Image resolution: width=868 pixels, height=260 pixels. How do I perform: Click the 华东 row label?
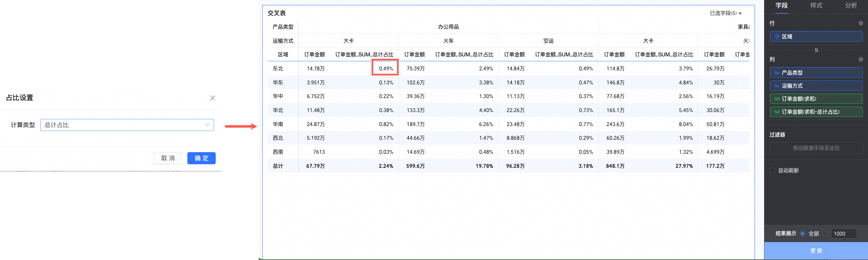(x=278, y=82)
